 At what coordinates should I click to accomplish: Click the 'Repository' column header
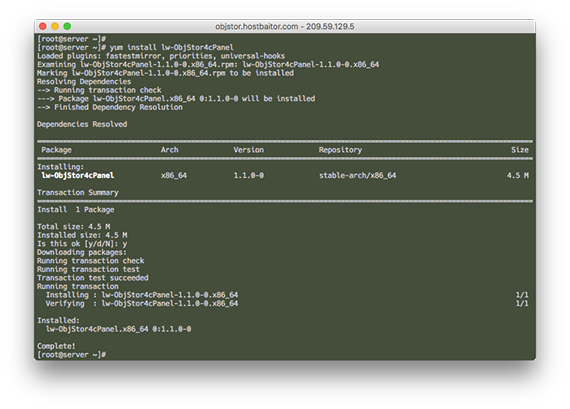pos(340,150)
